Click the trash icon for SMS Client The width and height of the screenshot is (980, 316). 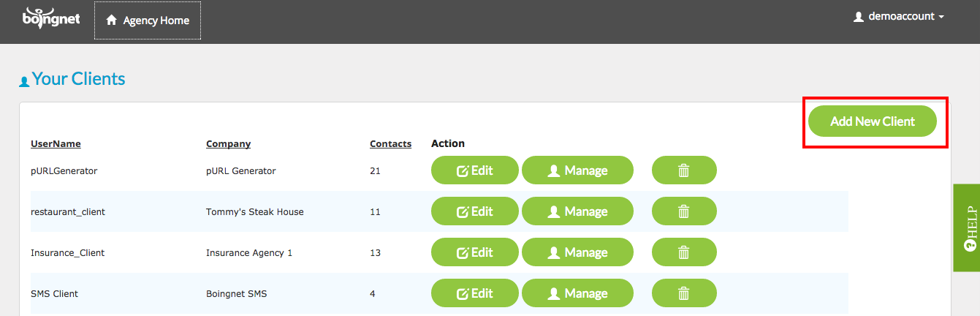[684, 293]
